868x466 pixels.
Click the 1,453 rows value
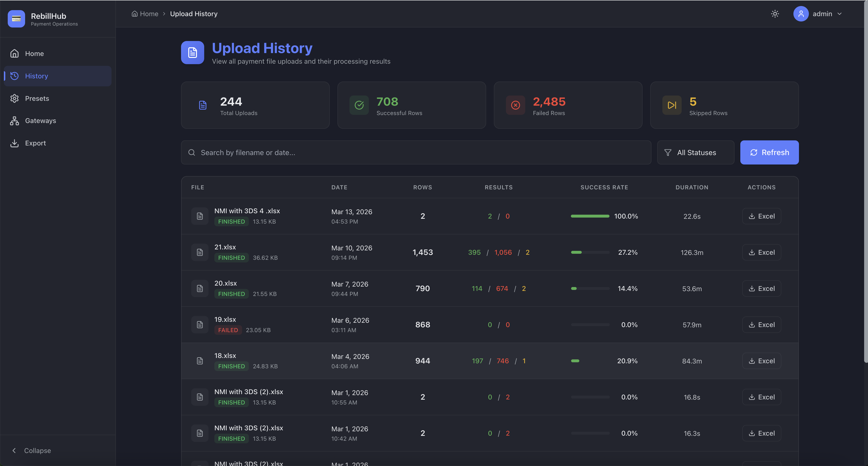pyautogui.click(x=423, y=252)
